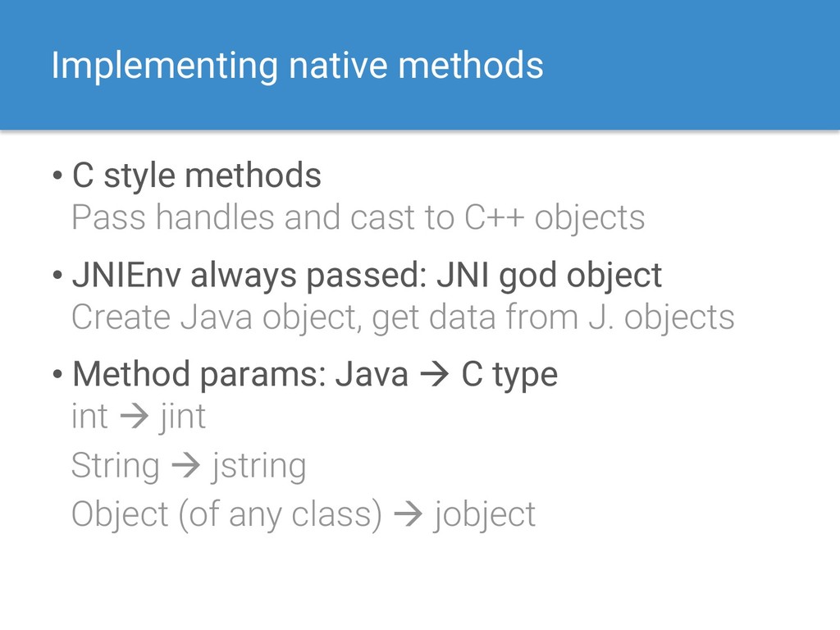Click the bullet dot beside 'Method params'
Screen dimensions: 840x630
click(58, 374)
